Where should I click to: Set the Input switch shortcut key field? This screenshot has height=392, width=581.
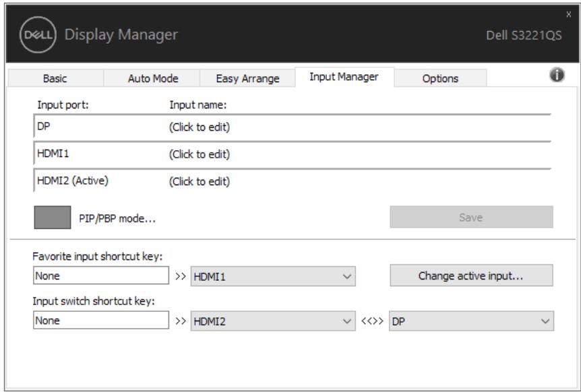(x=101, y=320)
